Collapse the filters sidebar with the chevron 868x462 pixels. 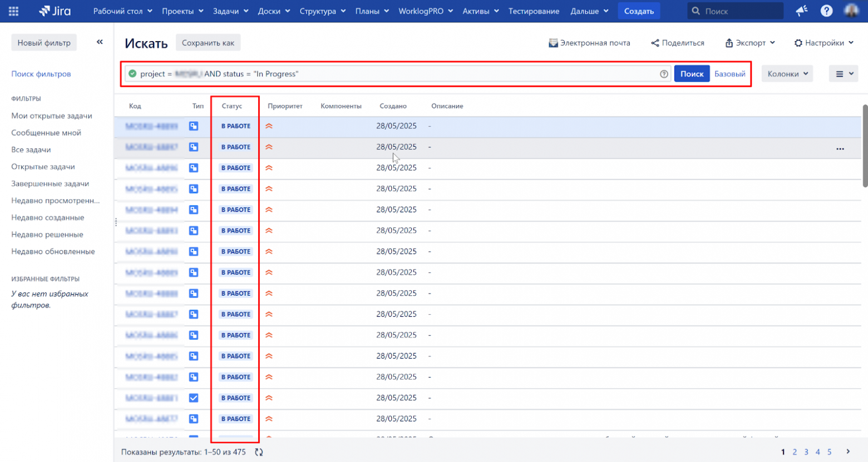point(100,41)
